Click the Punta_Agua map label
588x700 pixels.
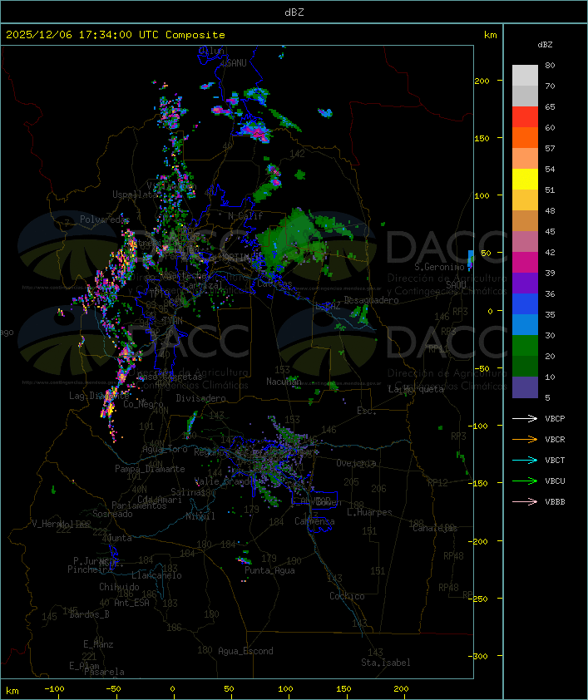(x=269, y=570)
